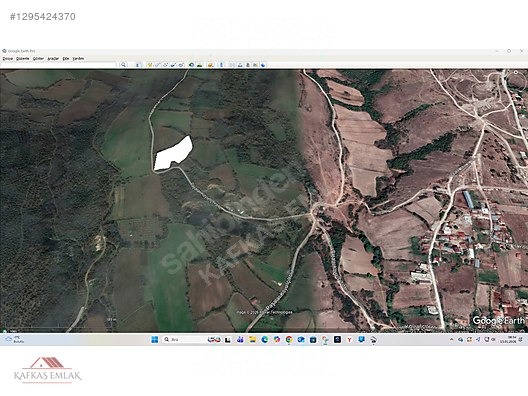Select the Add Path tool
The image size is (528, 396).
(x=165, y=65)
